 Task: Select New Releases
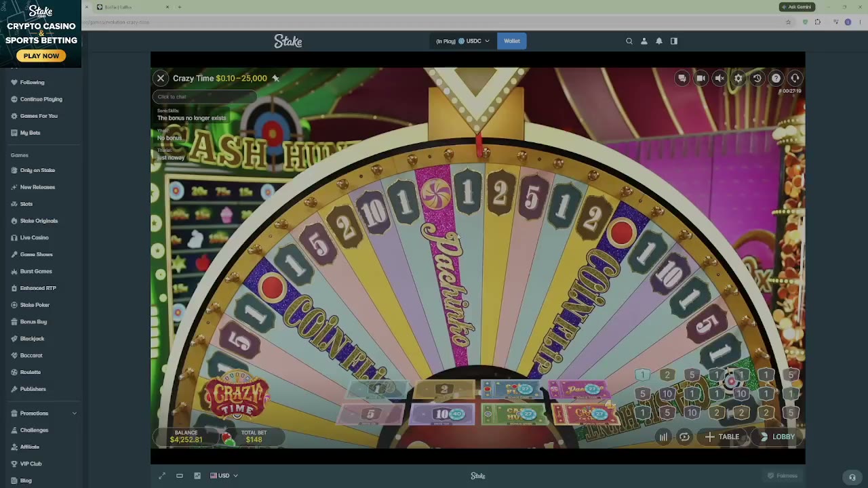[37, 187]
